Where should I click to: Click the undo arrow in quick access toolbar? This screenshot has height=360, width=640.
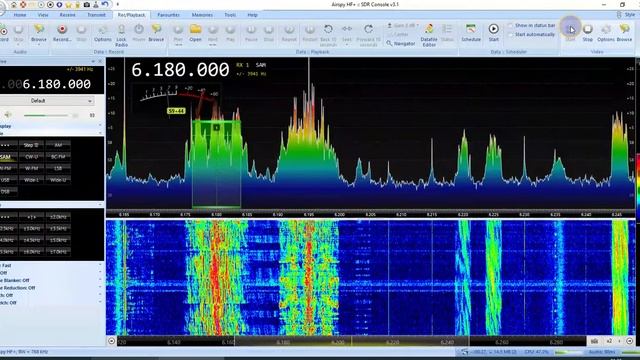105,5
